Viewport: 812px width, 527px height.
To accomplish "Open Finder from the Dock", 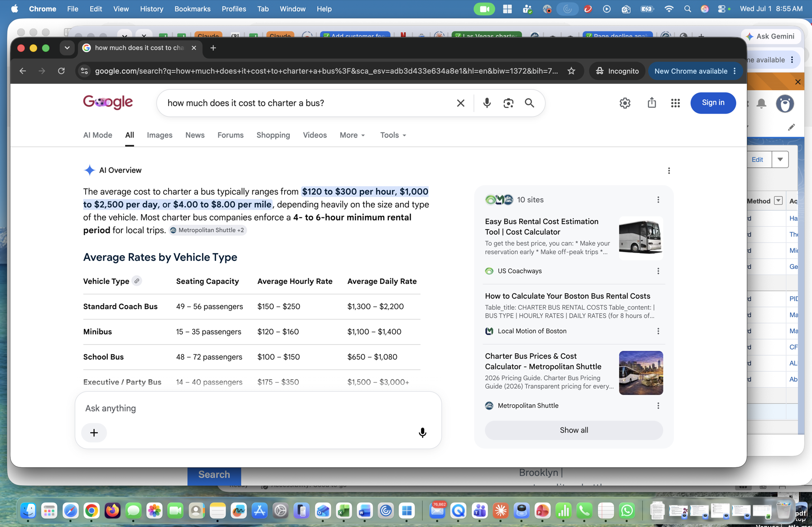I will tap(28, 511).
